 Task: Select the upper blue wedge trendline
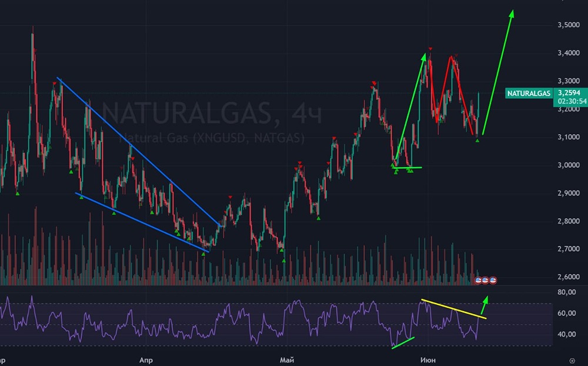click(x=138, y=151)
